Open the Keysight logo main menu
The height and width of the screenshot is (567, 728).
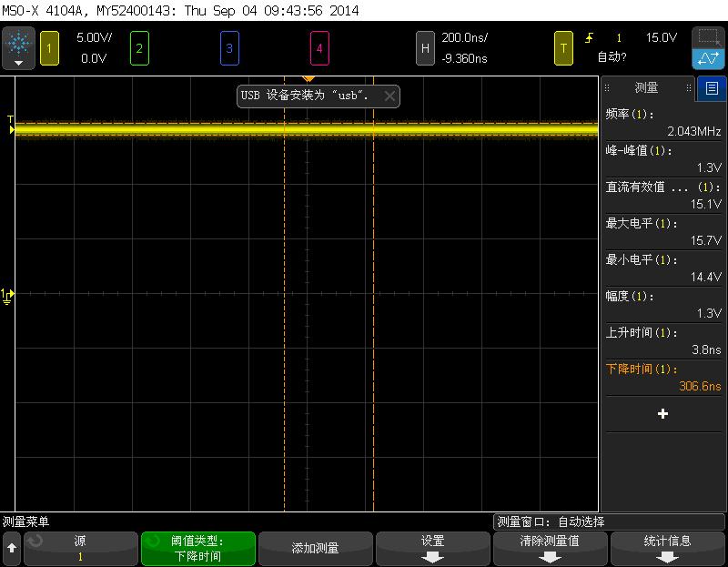[x=18, y=48]
